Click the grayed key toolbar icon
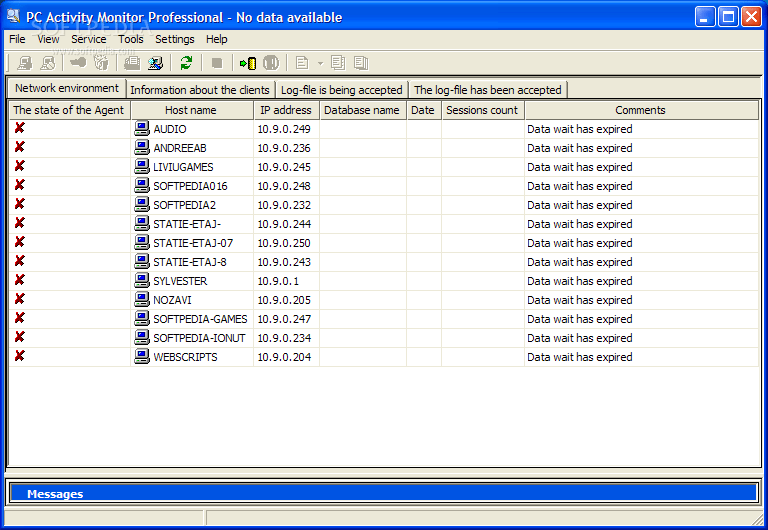This screenshot has height=530, width=768. tap(78, 63)
